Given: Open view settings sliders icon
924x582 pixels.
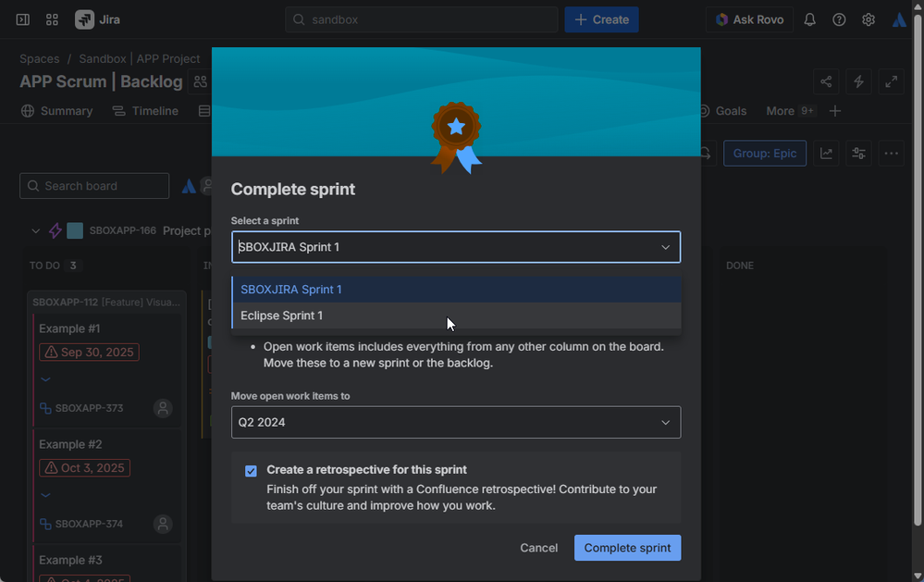Looking at the screenshot, I should [x=858, y=154].
